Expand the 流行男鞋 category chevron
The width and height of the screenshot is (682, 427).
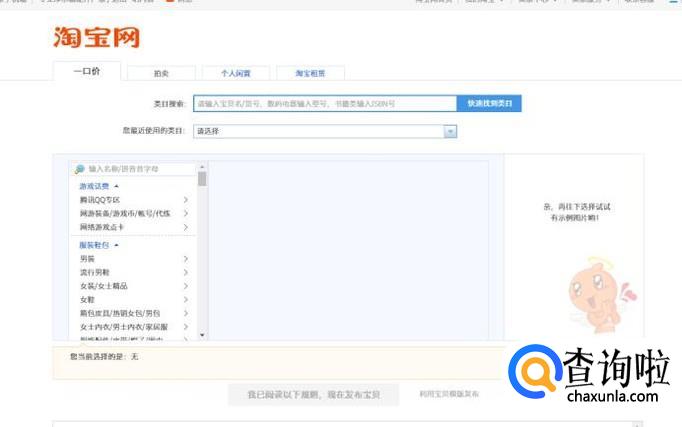[x=186, y=272]
